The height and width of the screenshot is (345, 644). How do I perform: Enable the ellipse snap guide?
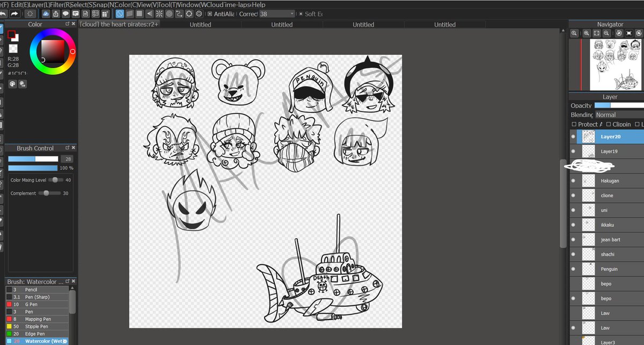click(189, 13)
